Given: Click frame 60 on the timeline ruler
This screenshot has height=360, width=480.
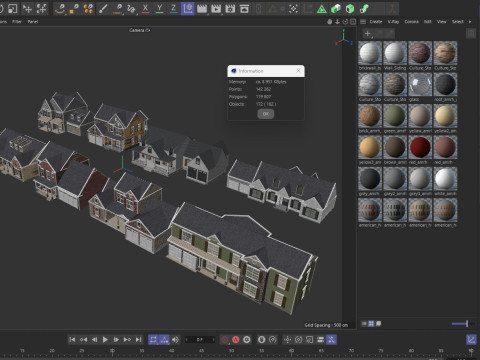Looking at the screenshot, I should click(291, 351).
